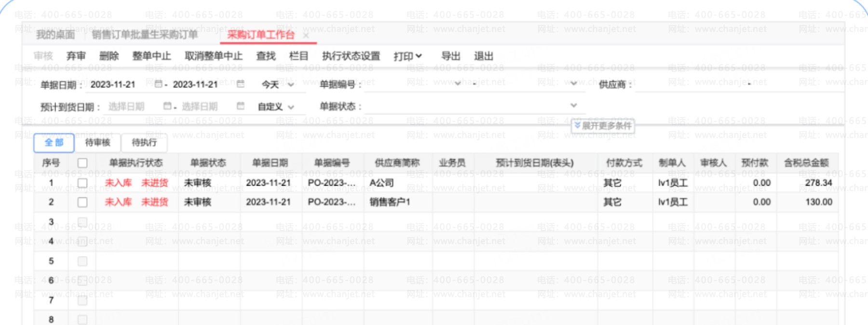The width and height of the screenshot is (868, 325).
Task: Open calendar for 单据日期 start date
Action: pos(158,84)
